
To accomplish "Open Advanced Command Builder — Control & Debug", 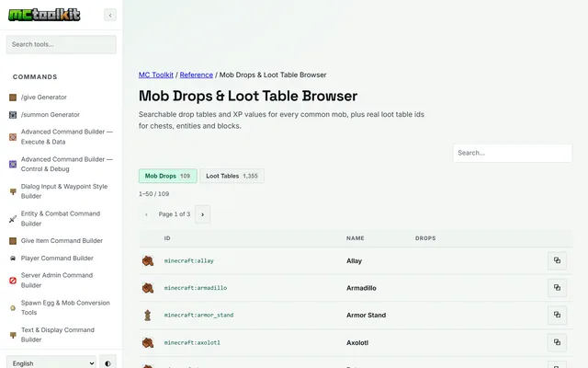I will pos(67,164).
